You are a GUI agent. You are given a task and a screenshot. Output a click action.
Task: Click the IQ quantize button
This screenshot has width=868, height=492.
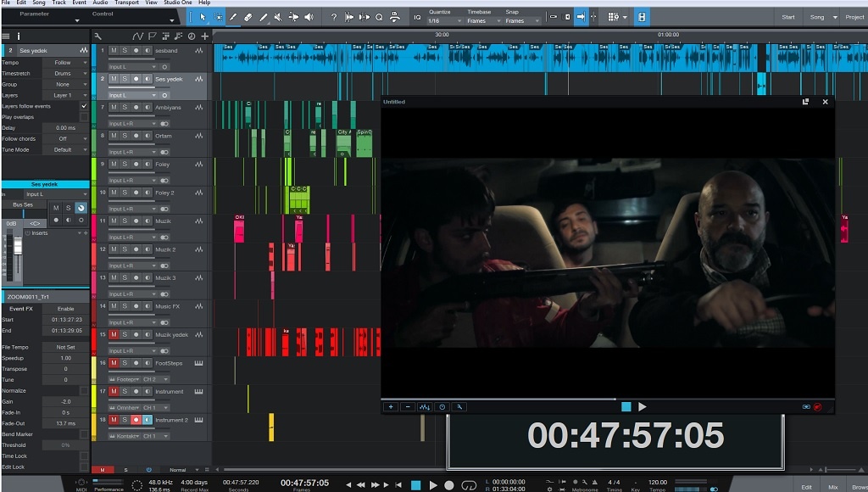click(417, 17)
